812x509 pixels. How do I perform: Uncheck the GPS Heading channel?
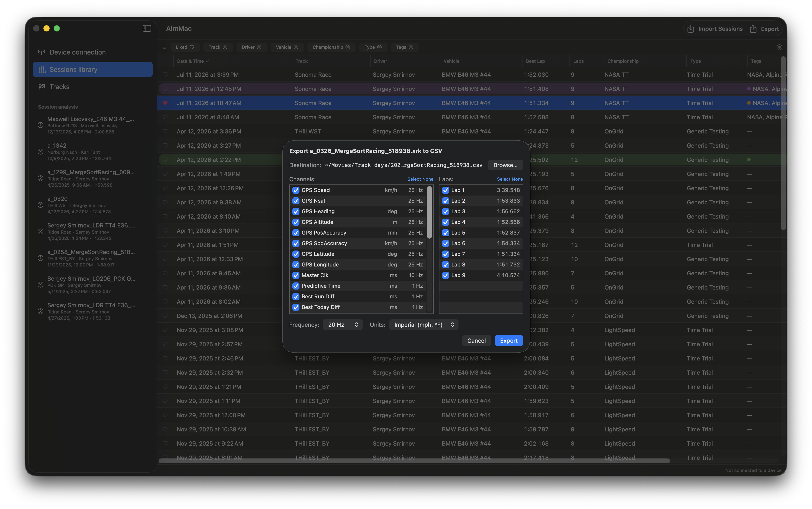(296, 211)
